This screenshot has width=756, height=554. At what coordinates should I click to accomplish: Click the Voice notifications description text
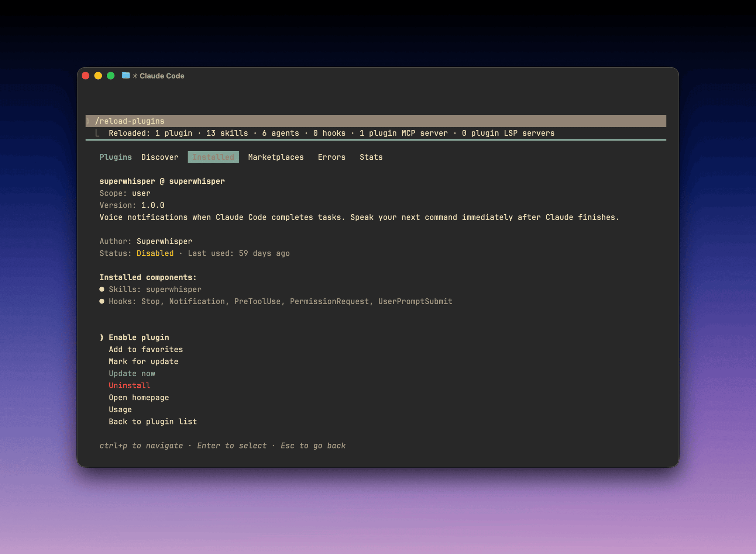click(359, 217)
